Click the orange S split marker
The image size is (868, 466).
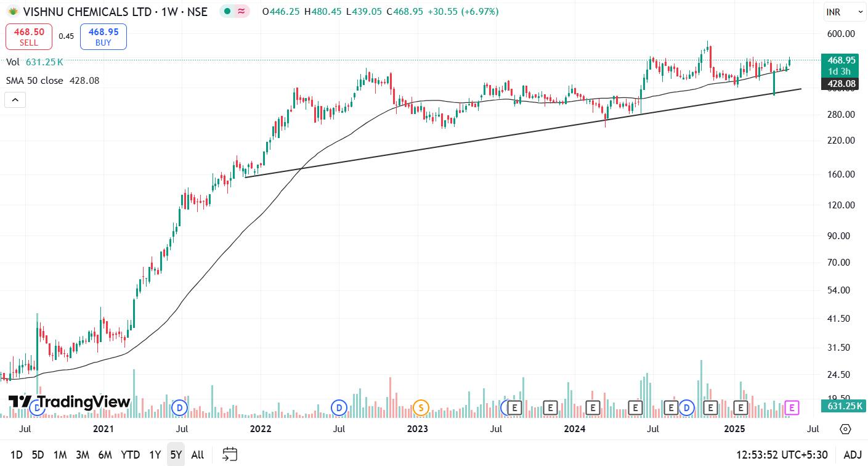click(421, 407)
